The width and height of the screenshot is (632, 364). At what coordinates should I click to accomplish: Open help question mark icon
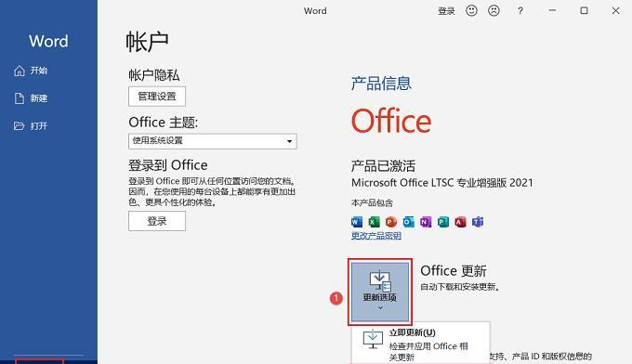(x=520, y=11)
